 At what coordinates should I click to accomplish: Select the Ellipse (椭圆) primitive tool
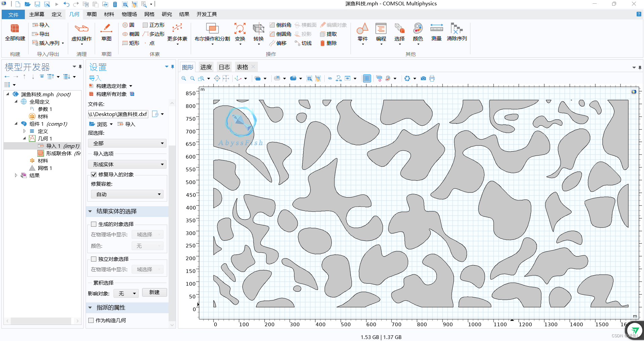click(131, 34)
